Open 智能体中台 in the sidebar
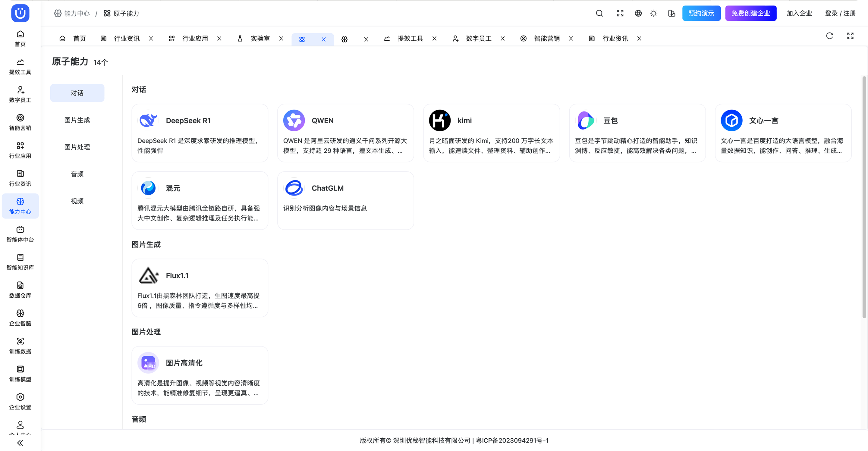Screen dimensions: 868x451 point(20,234)
